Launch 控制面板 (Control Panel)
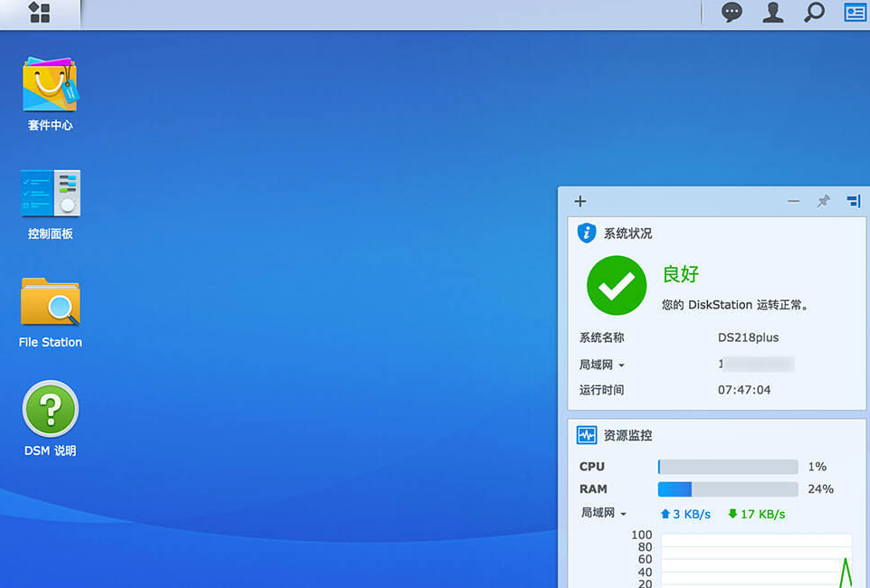The height and width of the screenshot is (588, 870). pos(49,194)
